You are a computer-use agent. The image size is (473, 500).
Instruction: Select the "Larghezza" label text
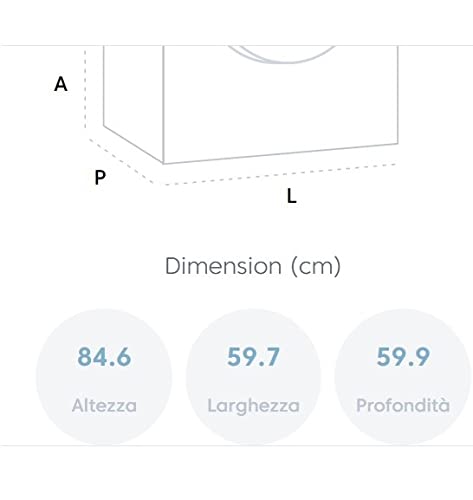click(x=253, y=406)
